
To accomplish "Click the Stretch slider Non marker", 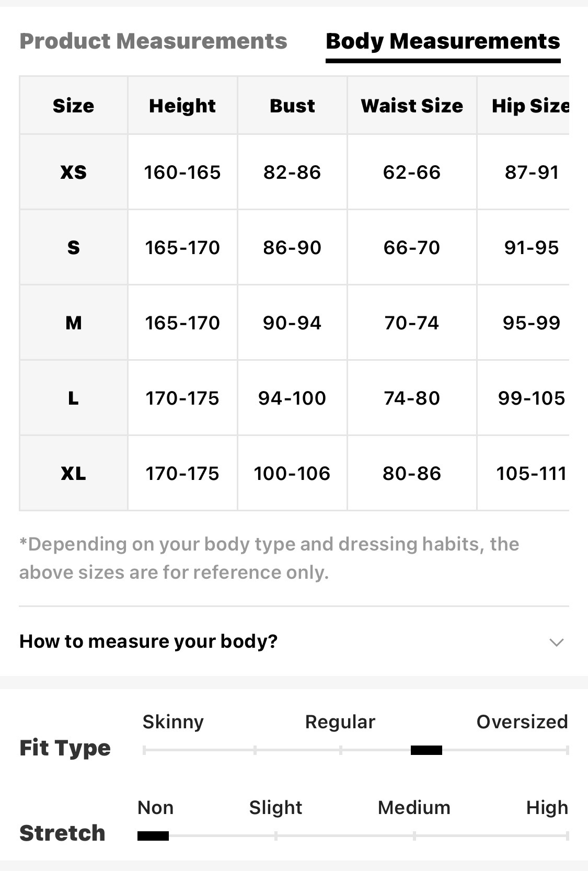I will [153, 836].
